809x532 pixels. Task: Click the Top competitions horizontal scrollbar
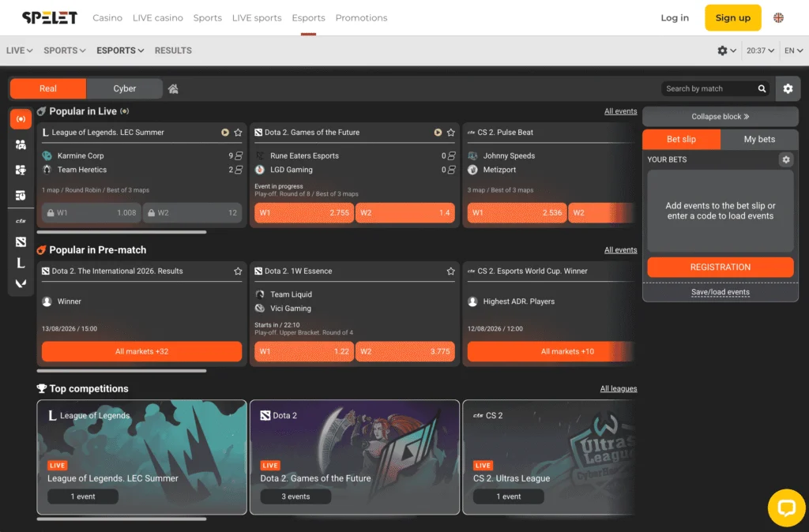(122, 519)
